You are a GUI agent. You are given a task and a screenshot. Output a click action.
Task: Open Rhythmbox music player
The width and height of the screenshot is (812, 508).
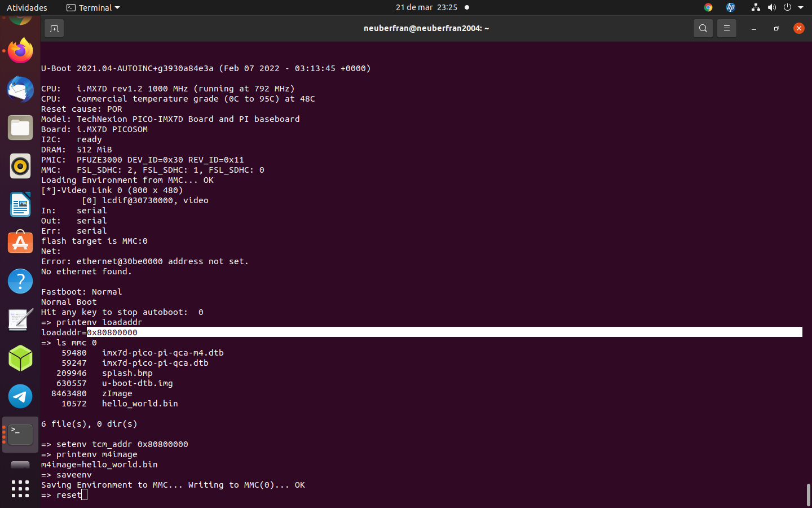20,166
